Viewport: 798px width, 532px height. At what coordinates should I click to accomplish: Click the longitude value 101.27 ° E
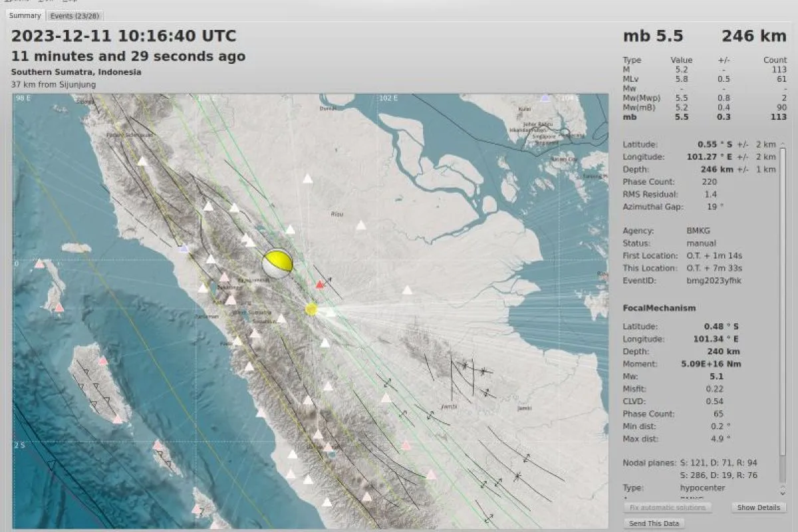tap(708, 157)
